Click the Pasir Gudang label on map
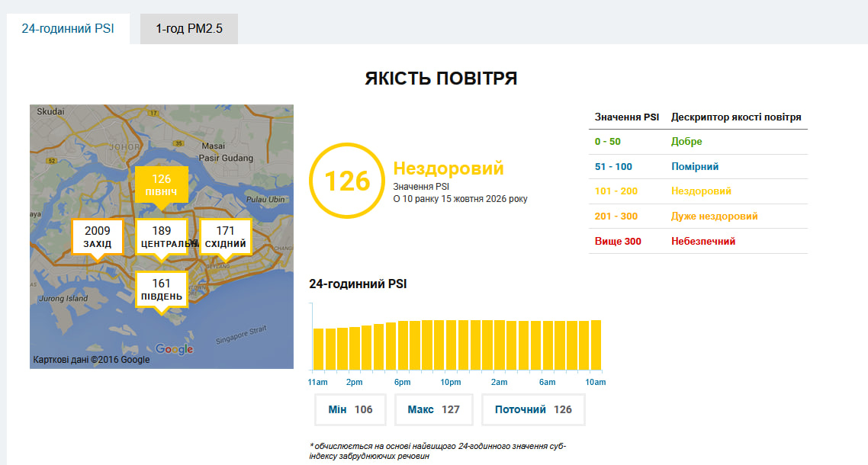 point(226,158)
